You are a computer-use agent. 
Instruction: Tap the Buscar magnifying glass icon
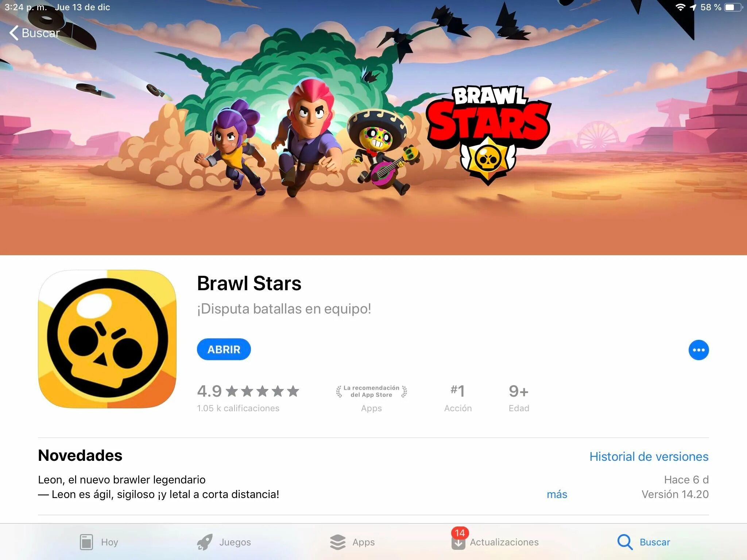click(625, 542)
